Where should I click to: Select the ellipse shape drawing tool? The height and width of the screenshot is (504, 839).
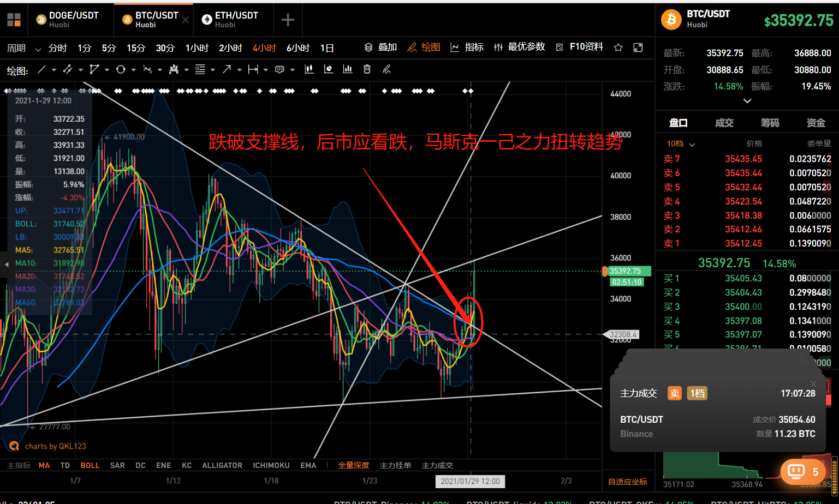pyautogui.click(x=121, y=69)
